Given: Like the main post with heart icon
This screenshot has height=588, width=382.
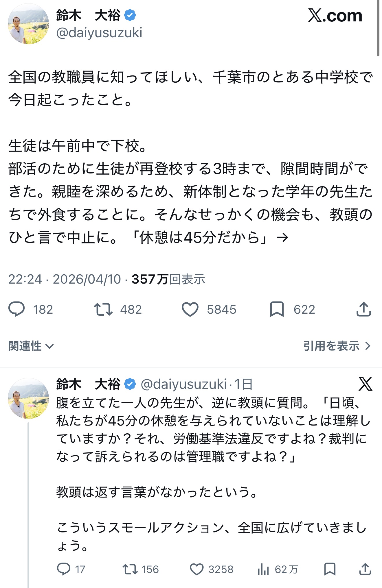Looking at the screenshot, I should point(190,309).
